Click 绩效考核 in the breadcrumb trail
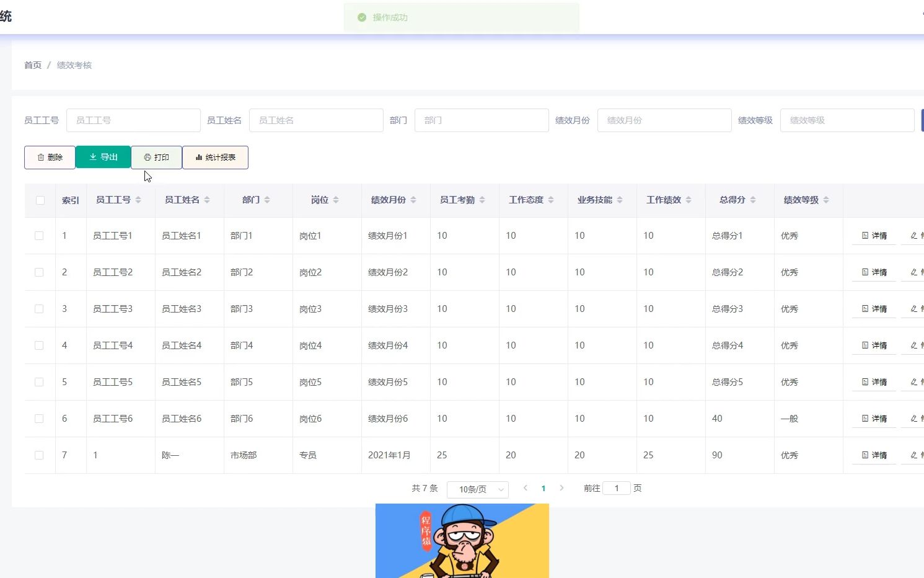The image size is (924, 578). pyautogui.click(x=74, y=64)
